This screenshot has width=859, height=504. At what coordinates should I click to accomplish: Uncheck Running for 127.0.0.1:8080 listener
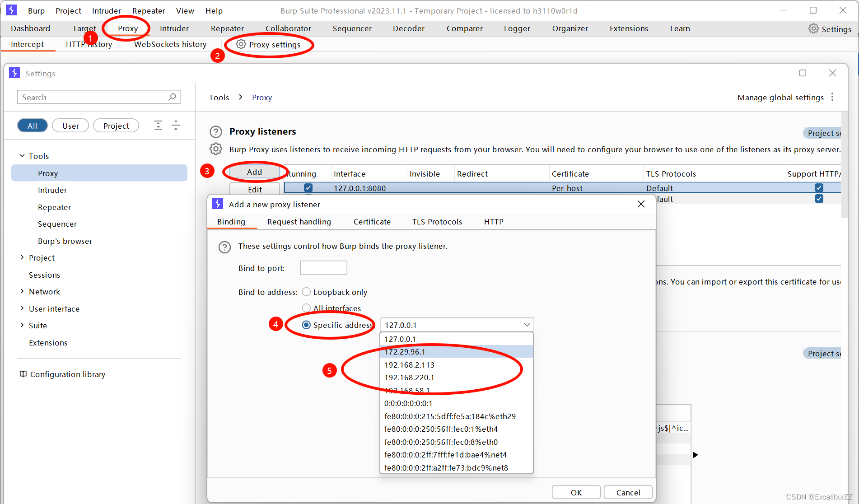(x=308, y=188)
